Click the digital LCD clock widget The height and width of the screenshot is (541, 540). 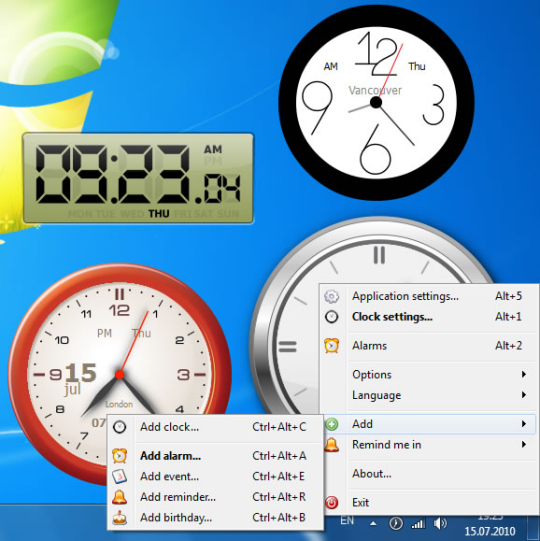138,178
